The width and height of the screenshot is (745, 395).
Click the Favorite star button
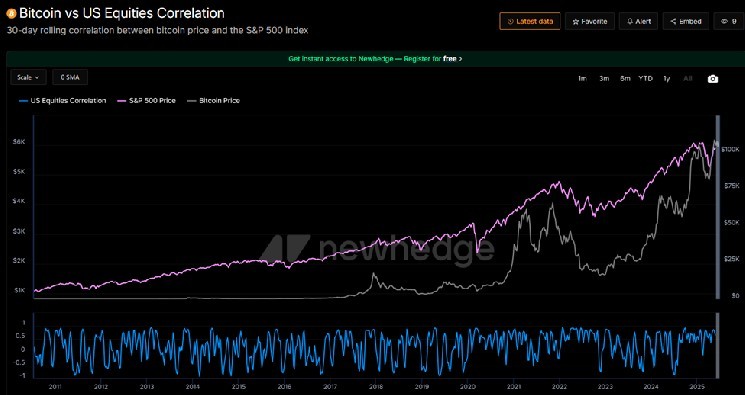(590, 21)
